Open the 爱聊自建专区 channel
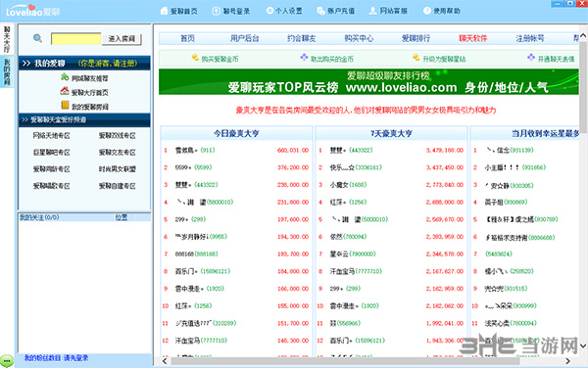 pyautogui.click(x=117, y=186)
